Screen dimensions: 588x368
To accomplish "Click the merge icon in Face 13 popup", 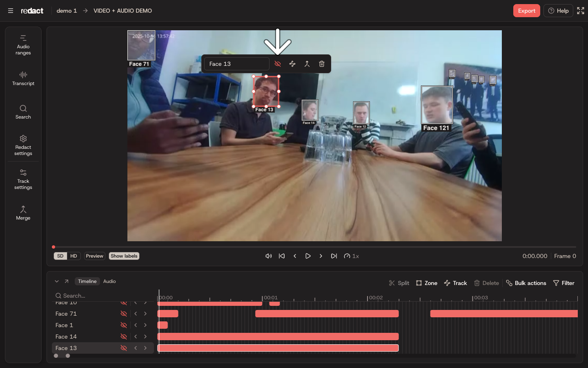I will [307, 64].
